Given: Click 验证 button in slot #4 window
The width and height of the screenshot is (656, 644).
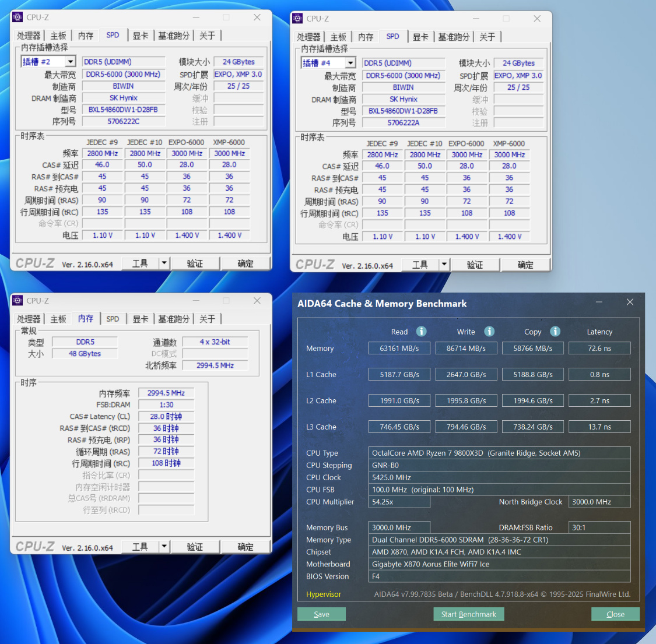Looking at the screenshot, I should (475, 265).
